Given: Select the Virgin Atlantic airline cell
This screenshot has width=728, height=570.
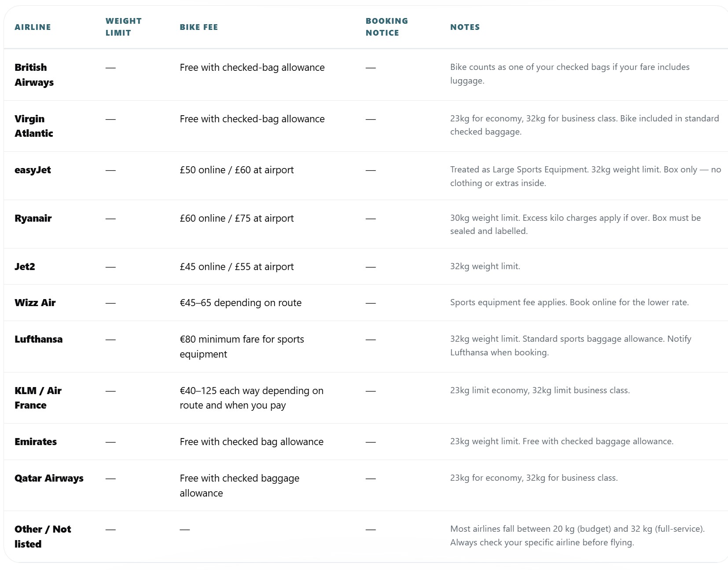Looking at the screenshot, I should (34, 126).
